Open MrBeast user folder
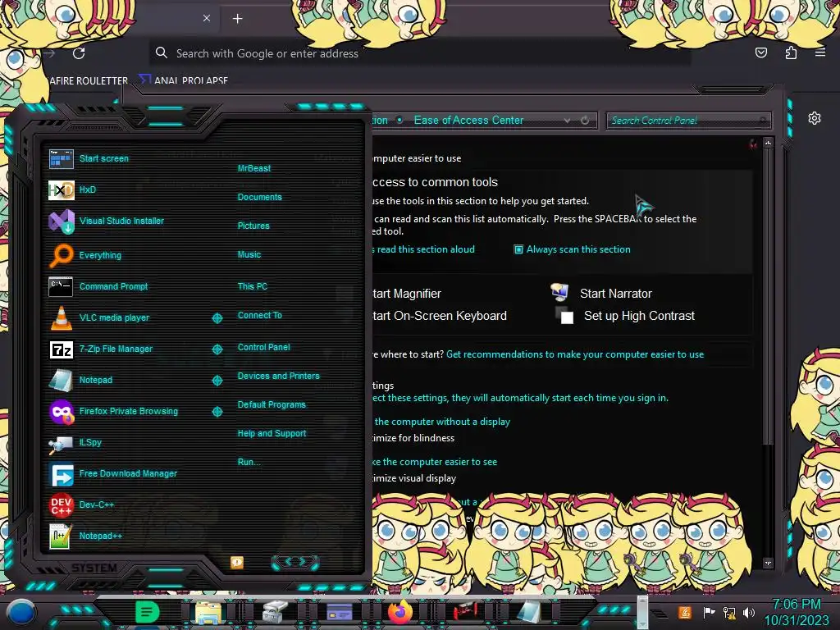 tap(254, 168)
